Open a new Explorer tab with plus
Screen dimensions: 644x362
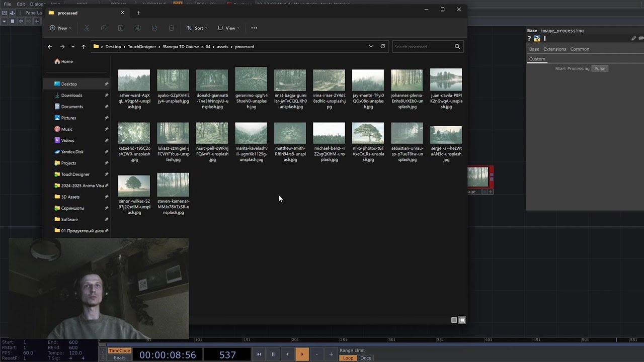tap(139, 13)
